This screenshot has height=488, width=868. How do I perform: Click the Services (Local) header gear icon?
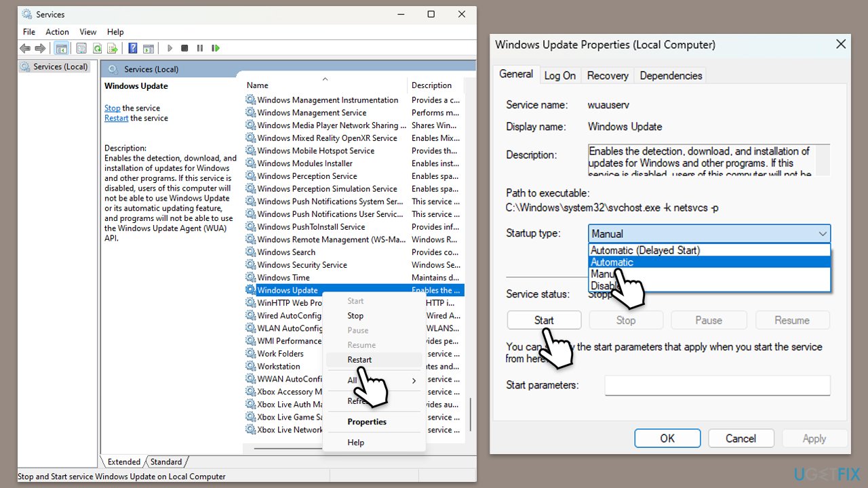(x=113, y=69)
